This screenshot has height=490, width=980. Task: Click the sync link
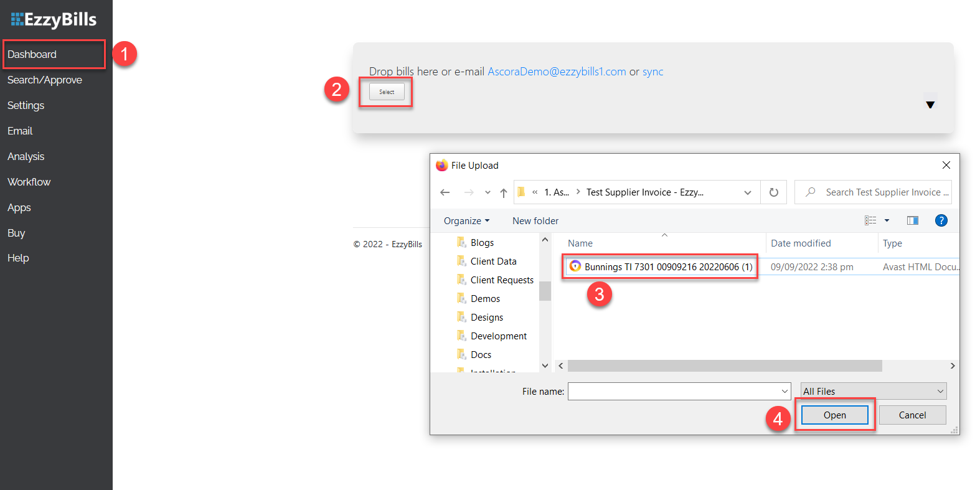point(653,72)
